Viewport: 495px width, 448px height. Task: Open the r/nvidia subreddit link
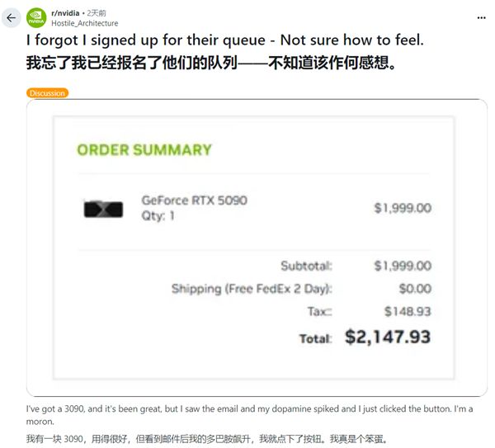(x=65, y=13)
